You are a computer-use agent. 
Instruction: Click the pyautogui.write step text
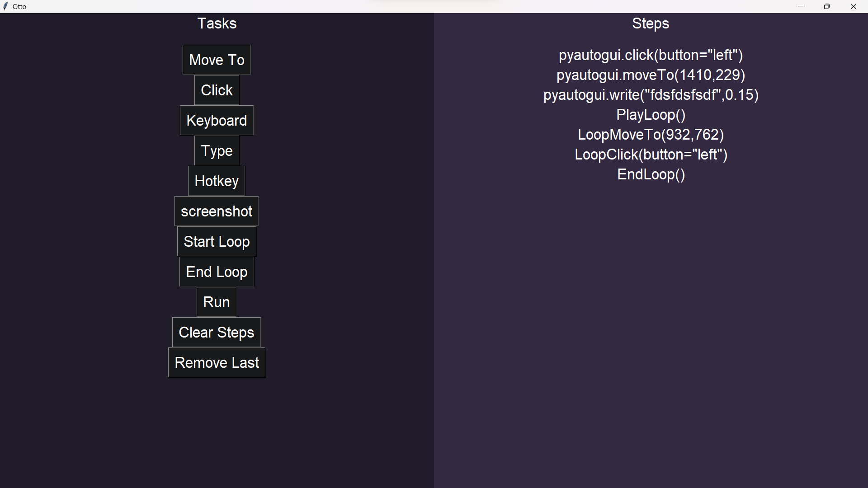(651, 95)
